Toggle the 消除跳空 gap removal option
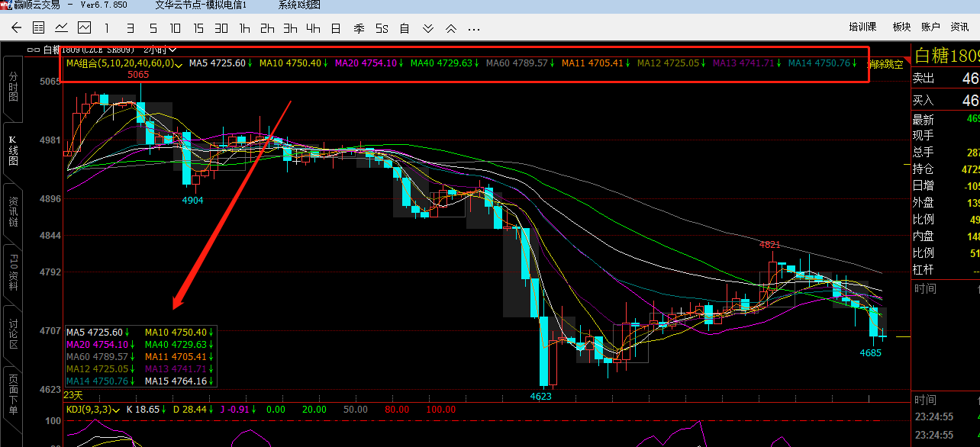 coord(885,64)
